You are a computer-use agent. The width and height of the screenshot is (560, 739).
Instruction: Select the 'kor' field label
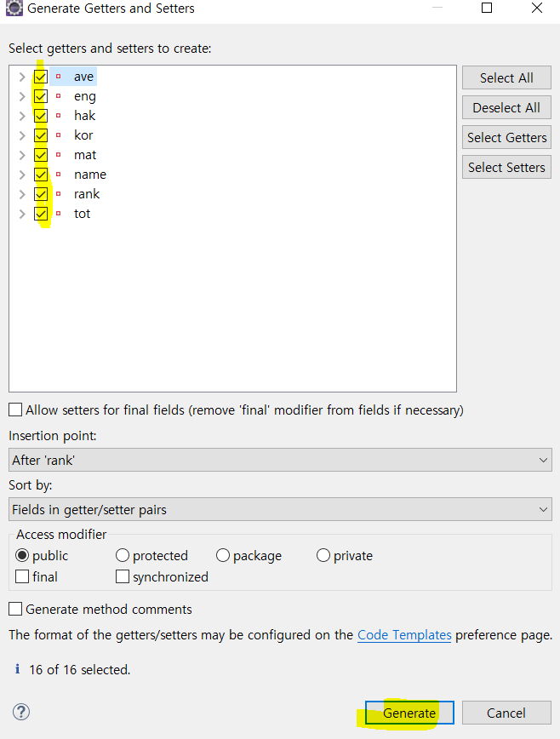pyautogui.click(x=83, y=135)
